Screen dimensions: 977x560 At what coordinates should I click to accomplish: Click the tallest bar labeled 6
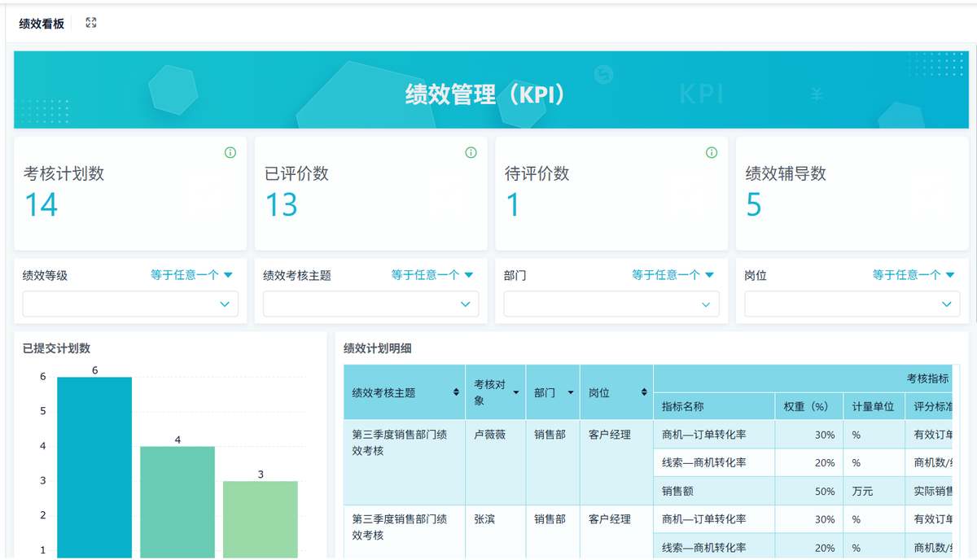(94, 466)
